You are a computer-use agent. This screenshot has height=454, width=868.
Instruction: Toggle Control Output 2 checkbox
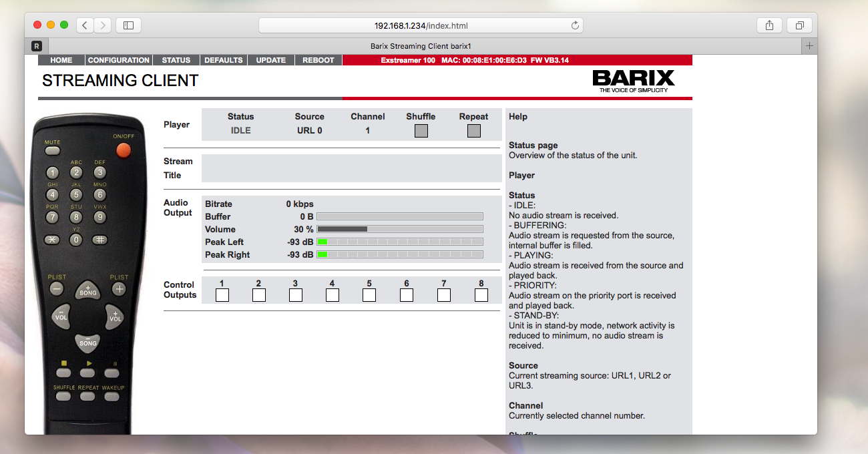point(259,295)
